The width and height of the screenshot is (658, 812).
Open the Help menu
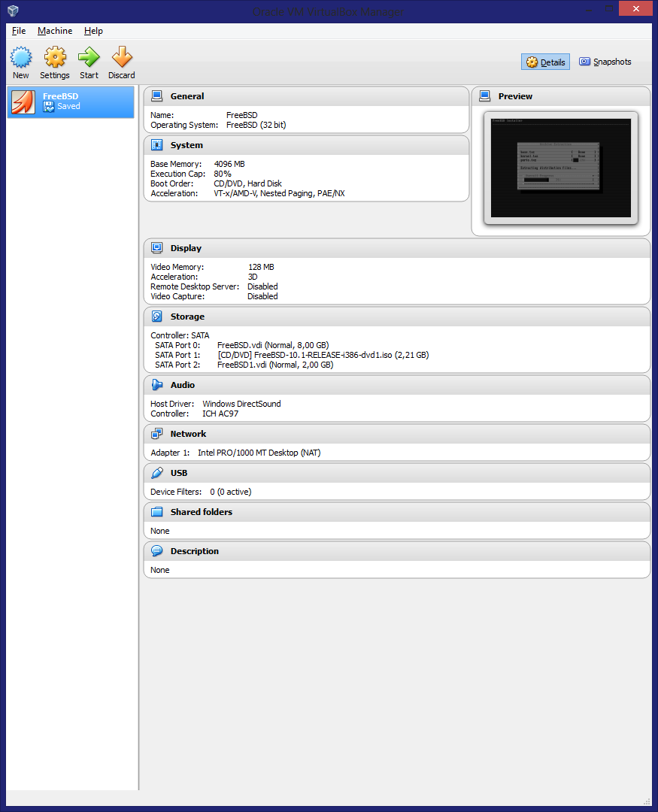click(93, 31)
